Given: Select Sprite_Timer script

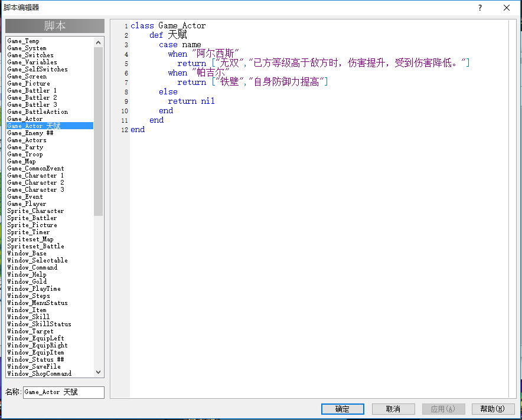Looking at the screenshot, I should [x=50, y=232].
